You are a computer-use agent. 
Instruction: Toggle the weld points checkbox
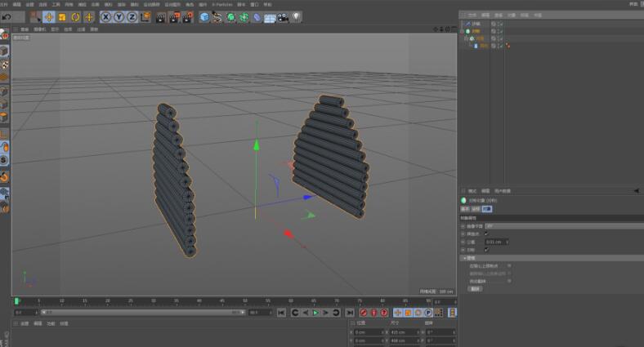[486, 234]
